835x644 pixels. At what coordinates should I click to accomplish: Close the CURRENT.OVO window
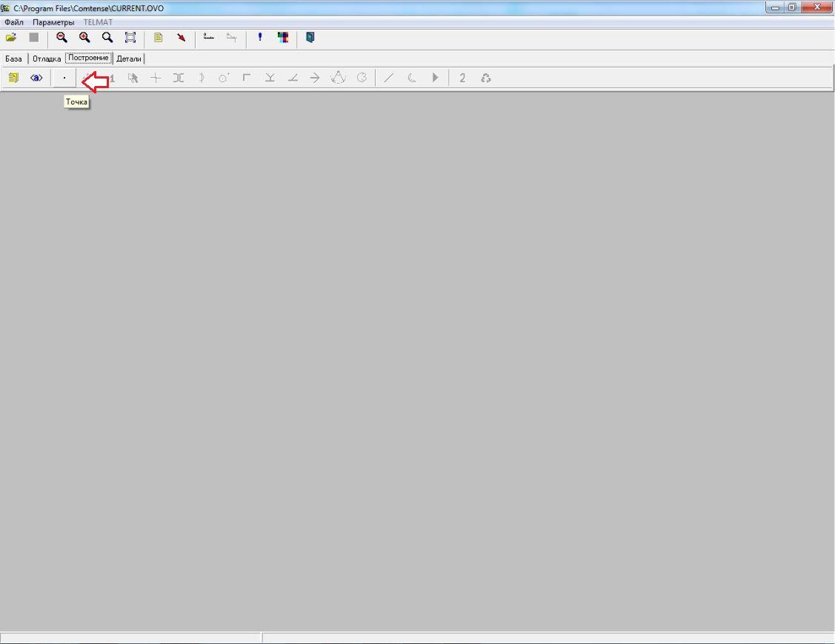click(x=817, y=7)
